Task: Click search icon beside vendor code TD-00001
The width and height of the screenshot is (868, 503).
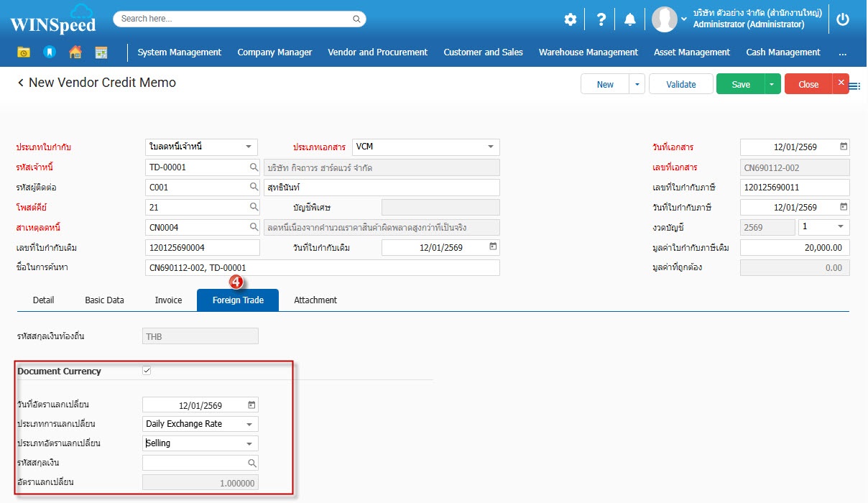Action: pos(254,167)
